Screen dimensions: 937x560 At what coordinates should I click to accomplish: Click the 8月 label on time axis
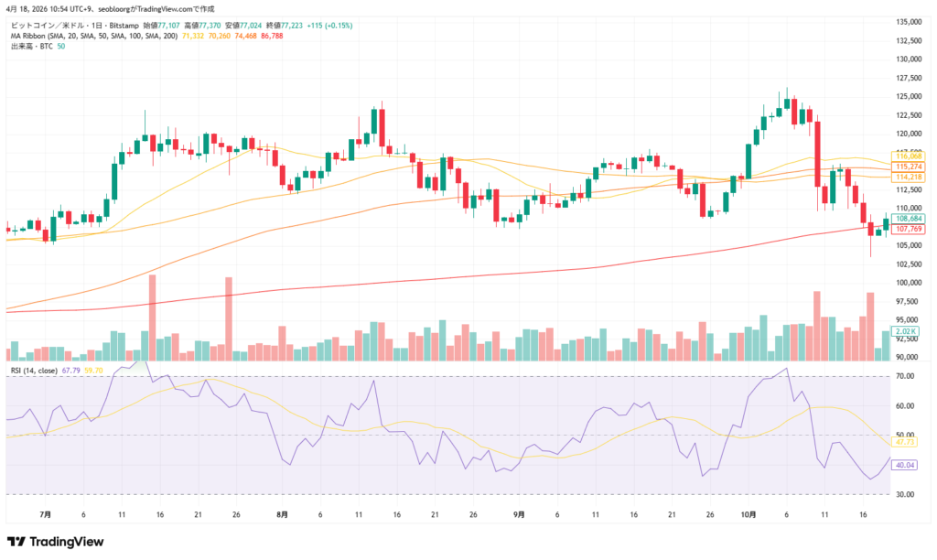[x=282, y=515]
